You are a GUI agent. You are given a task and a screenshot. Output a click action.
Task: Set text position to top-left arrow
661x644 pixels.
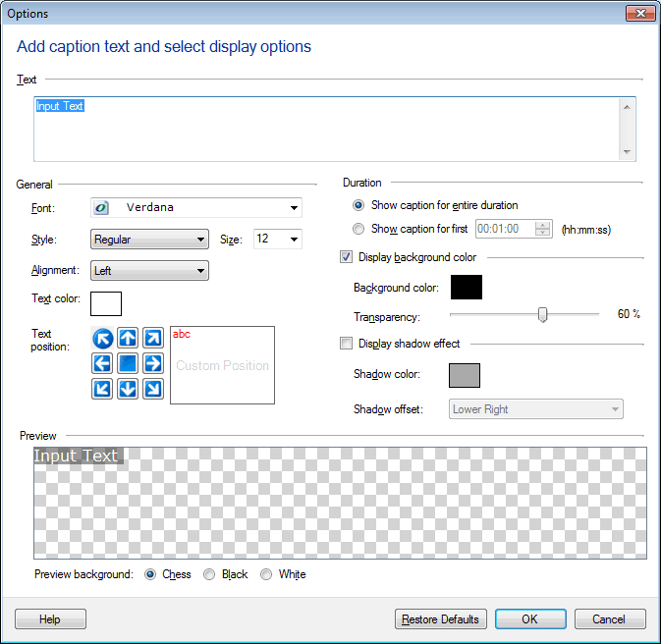pyautogui.click(x=102, y=339)
